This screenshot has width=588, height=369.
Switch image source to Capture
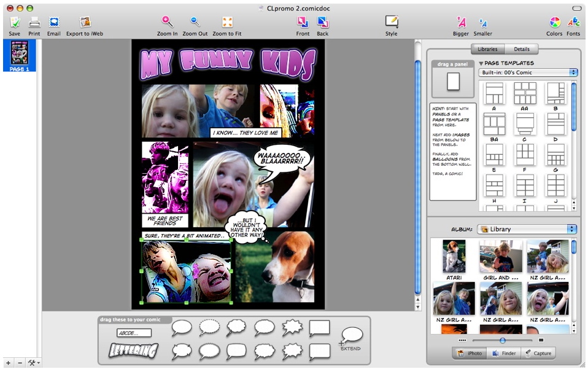[538, 353]
